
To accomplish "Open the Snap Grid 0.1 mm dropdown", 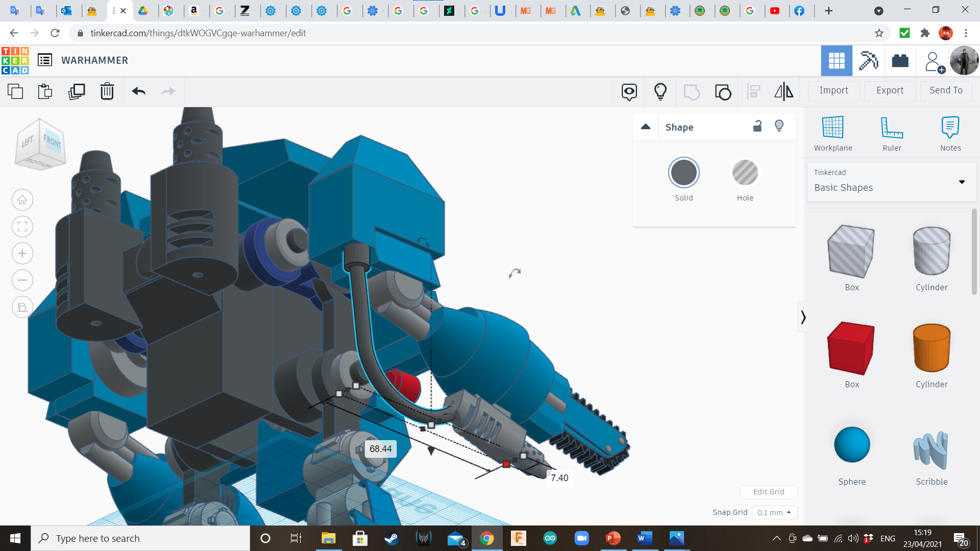I will [x=774, y=513].
